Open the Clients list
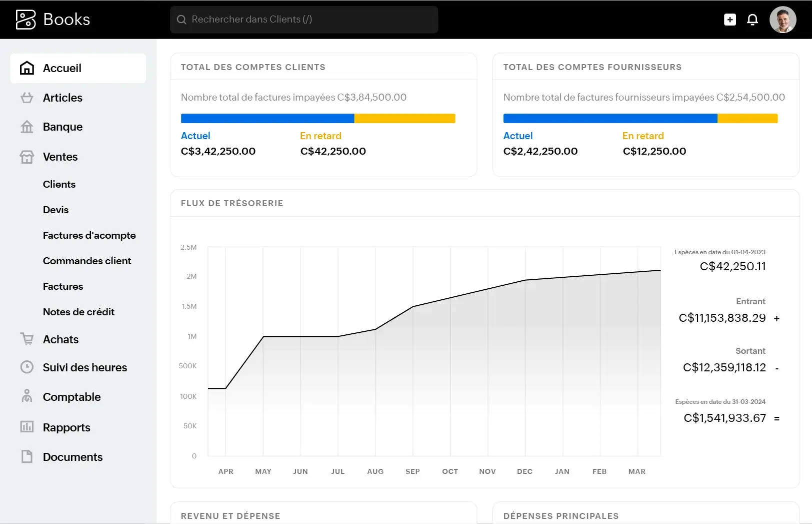Screen dimensions: 812x524 click(59, 184)
